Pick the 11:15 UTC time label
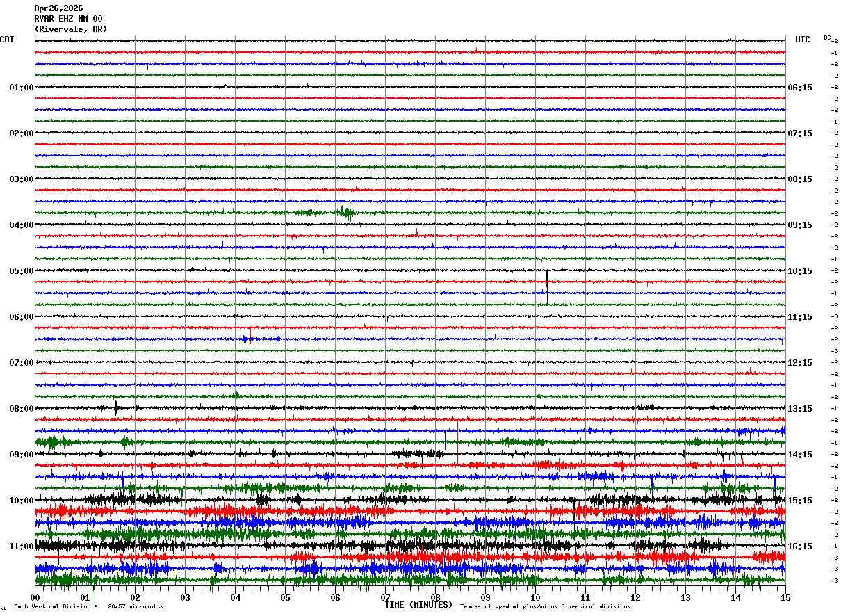Viewport: 841px width, 616px height. click(800, 317)
